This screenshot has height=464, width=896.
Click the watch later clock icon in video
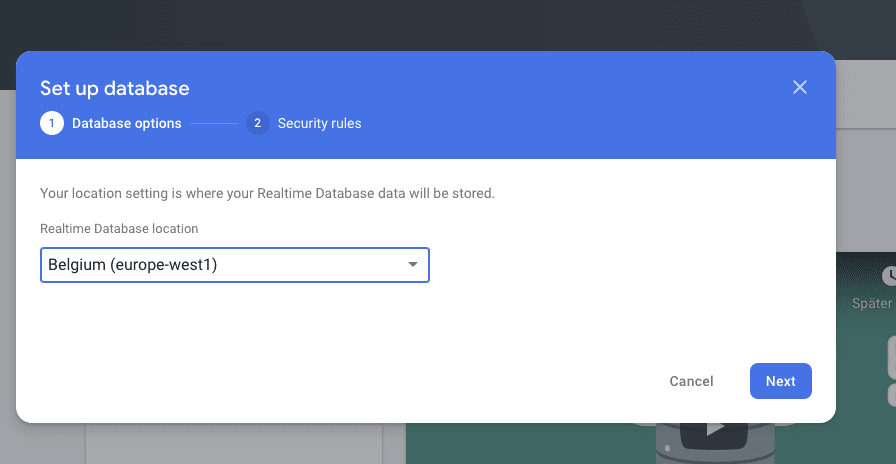[x=889, y=276]
